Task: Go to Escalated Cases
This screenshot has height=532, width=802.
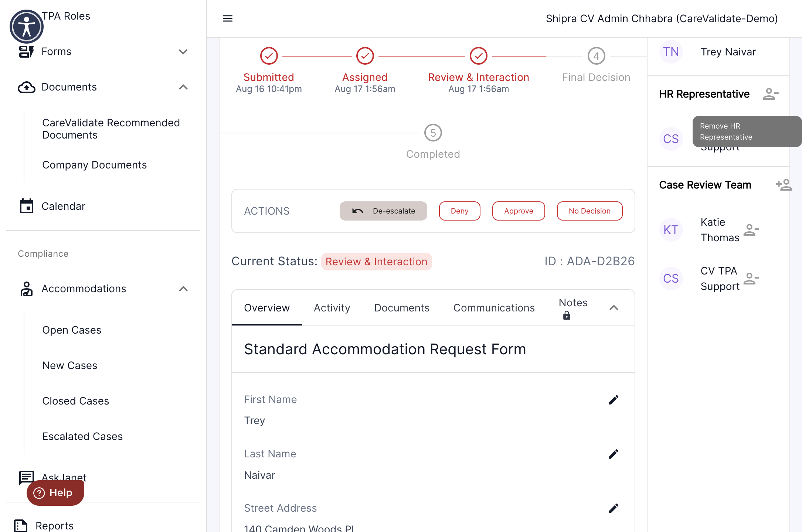Action: point(82,436)
